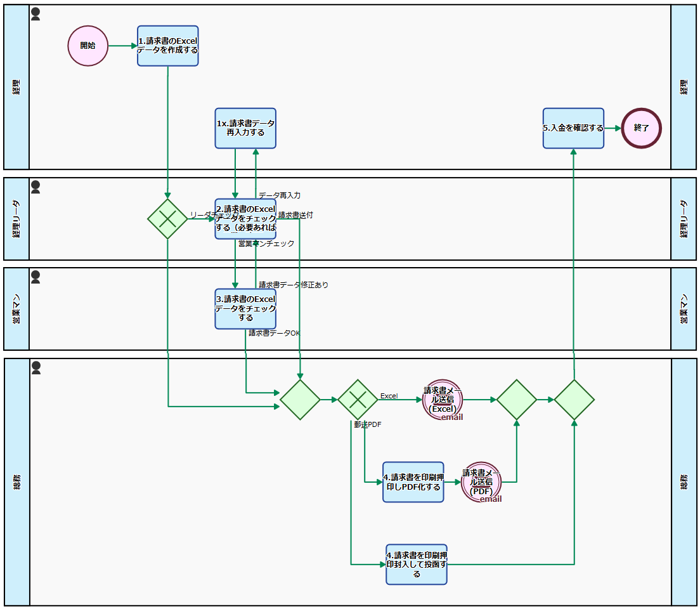Select the person icon in the 営業マン lane
Viewport: 700px width, 609px height.
[36, 277]
